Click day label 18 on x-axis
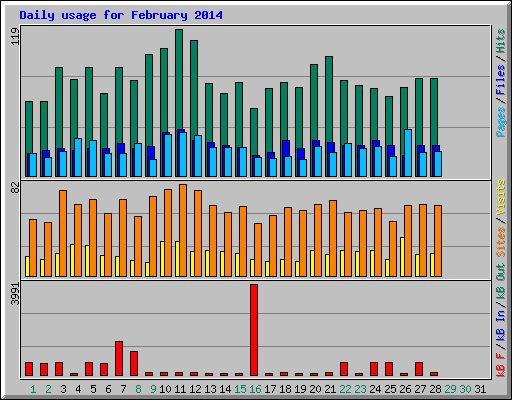The image size is (512, 400). coord(285,389)
